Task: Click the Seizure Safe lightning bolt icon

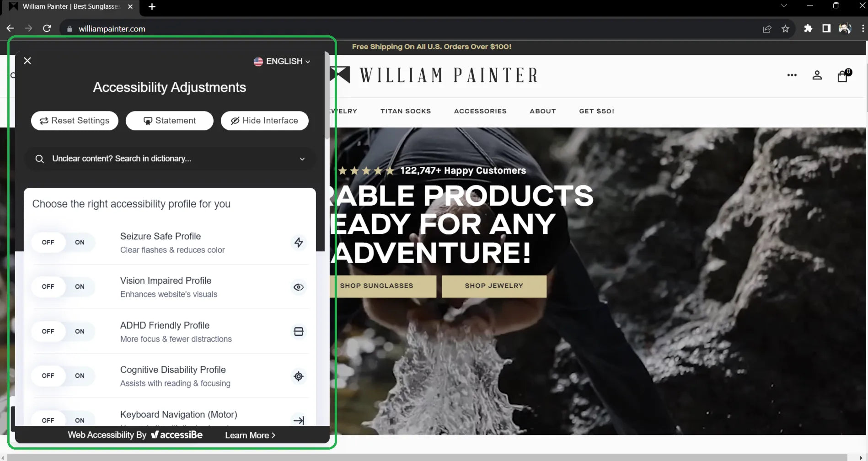Action: click(x=299, y=242)
